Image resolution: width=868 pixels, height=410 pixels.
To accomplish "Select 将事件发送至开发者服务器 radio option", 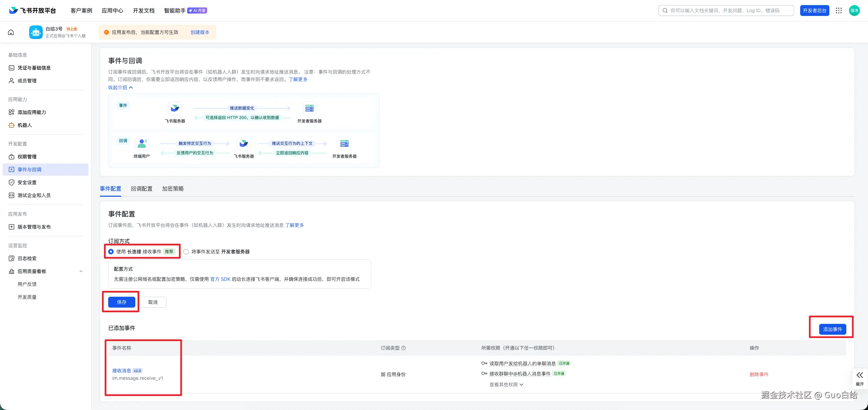I will 186,252.
